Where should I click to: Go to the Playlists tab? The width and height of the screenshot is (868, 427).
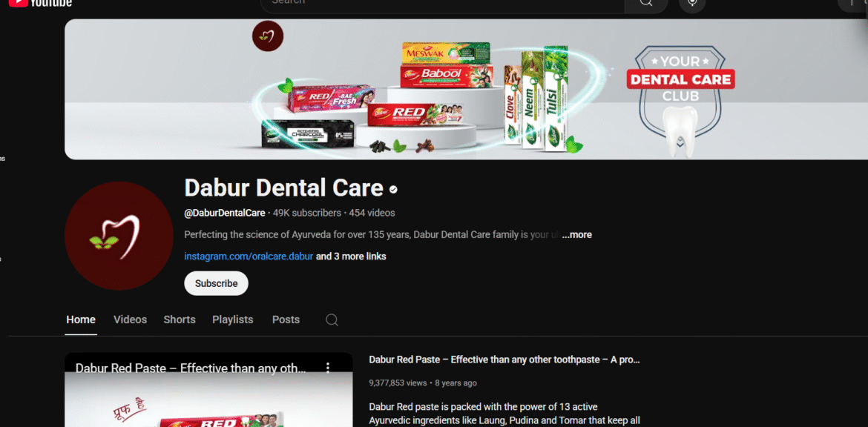point(233,320)
